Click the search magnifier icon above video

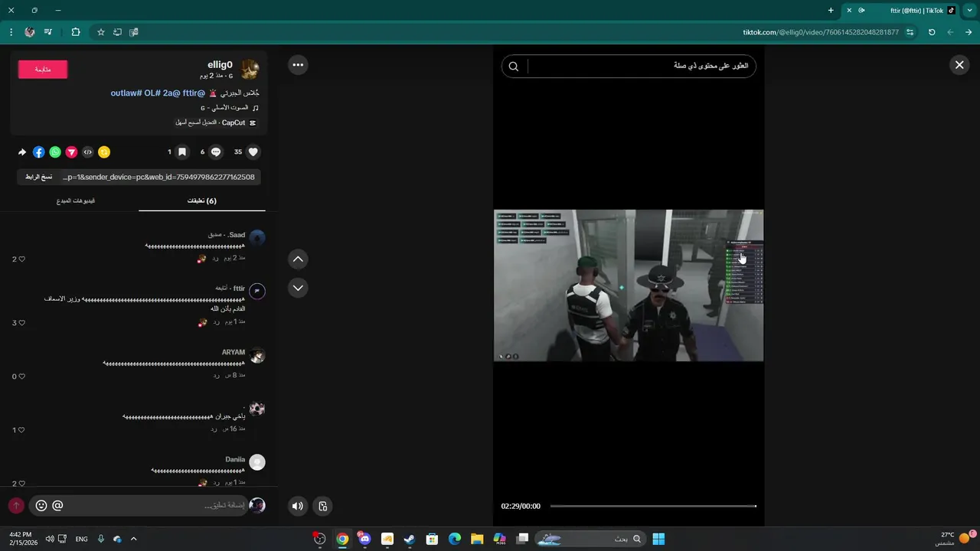pyautogui.click(x=514, y=67)
